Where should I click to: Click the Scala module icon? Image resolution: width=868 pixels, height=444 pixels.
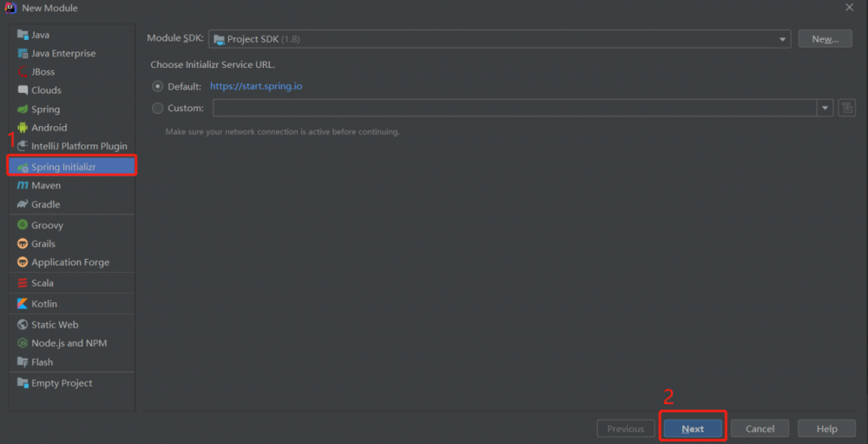pos(23,283)
